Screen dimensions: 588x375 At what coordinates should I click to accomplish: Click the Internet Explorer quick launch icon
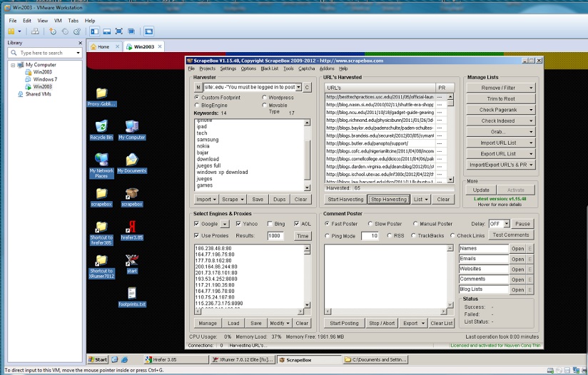coord(124,359)
